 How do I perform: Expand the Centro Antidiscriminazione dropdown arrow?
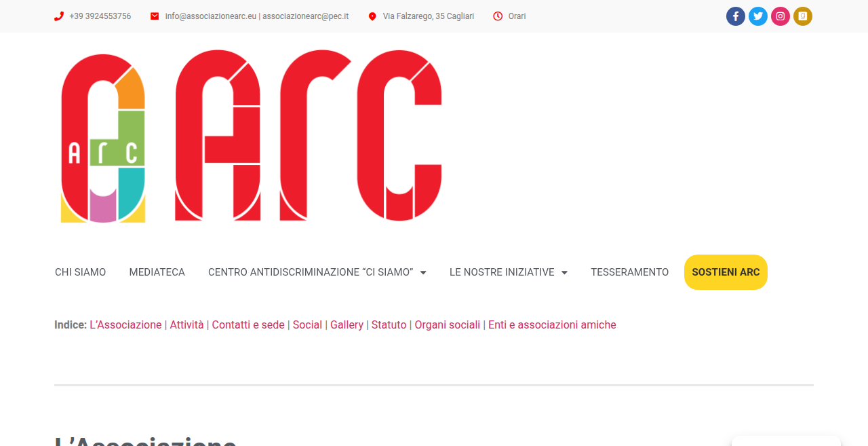pos(423,272)
